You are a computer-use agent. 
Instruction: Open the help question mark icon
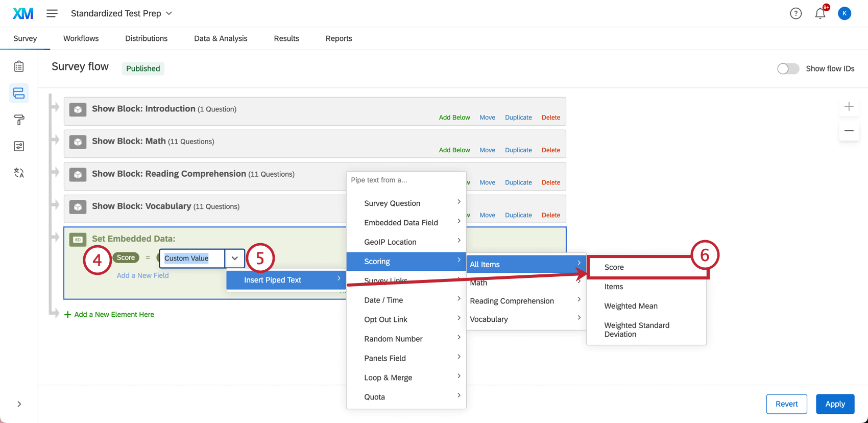coord(795,14)
